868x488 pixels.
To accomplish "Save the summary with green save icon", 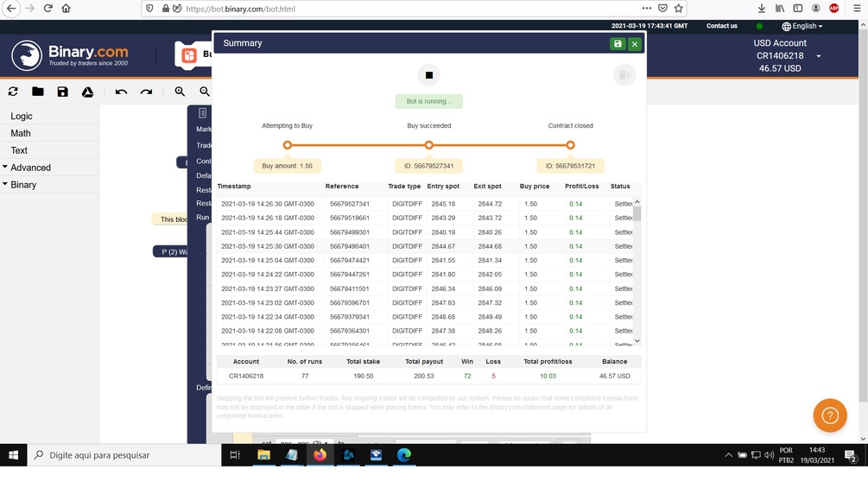I will tap(618, 44).
